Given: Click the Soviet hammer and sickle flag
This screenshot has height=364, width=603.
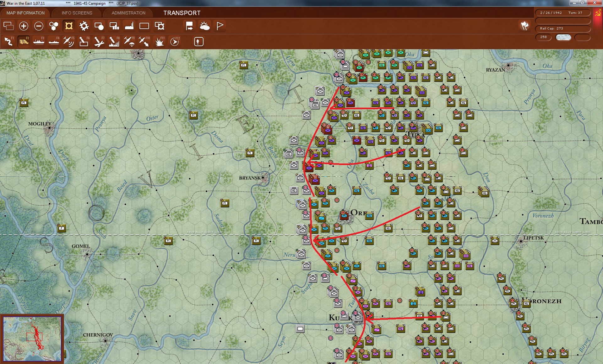Looking at the screenshot, I should (x=598, y=13).
